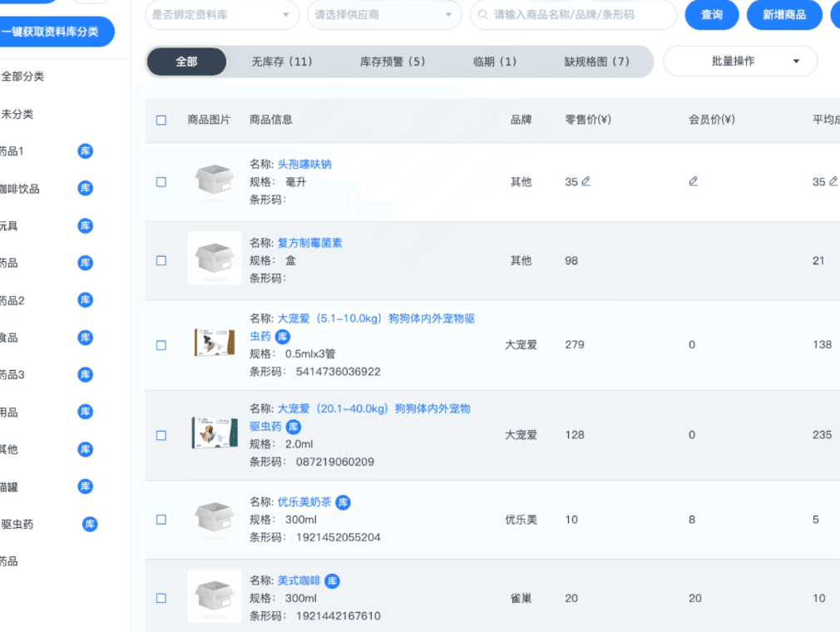
Task: Click the 库 badge next to 玩具 category
Action: [x=85, y=226]
